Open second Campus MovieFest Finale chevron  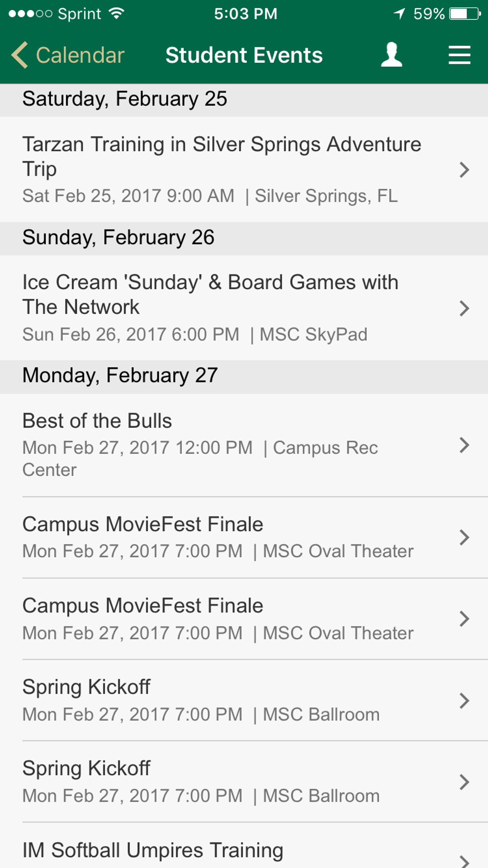click(x=464, y=619)
